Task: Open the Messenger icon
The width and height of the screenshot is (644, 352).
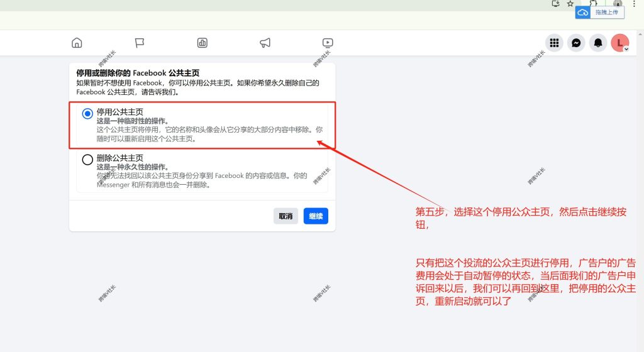Action: [576, 43]
